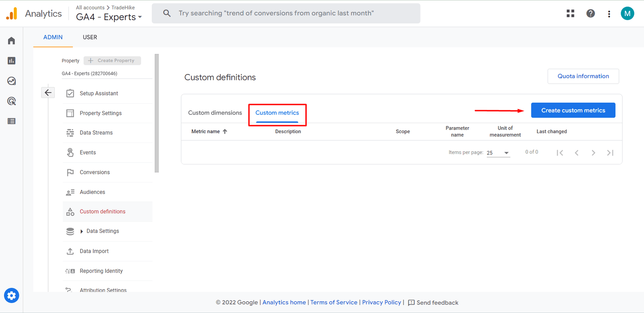
Task: Click the Quota information button
Action: tap(583, 76)
